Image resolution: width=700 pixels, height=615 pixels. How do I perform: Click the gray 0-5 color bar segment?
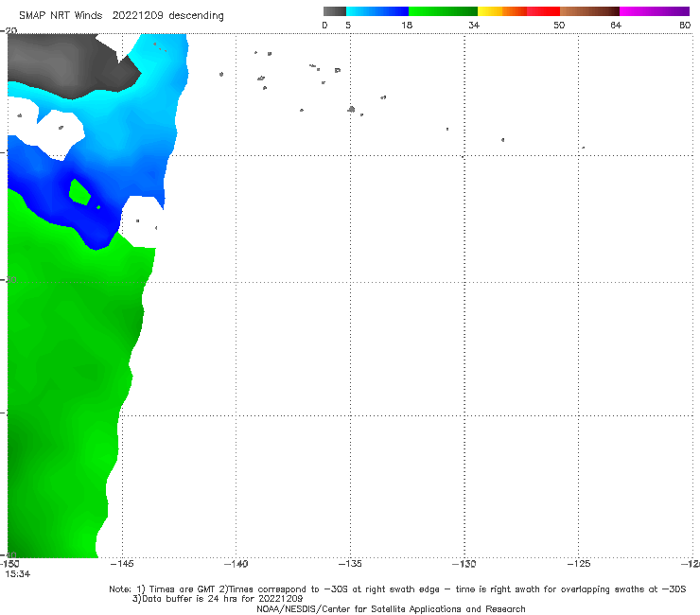pos(335,11)
